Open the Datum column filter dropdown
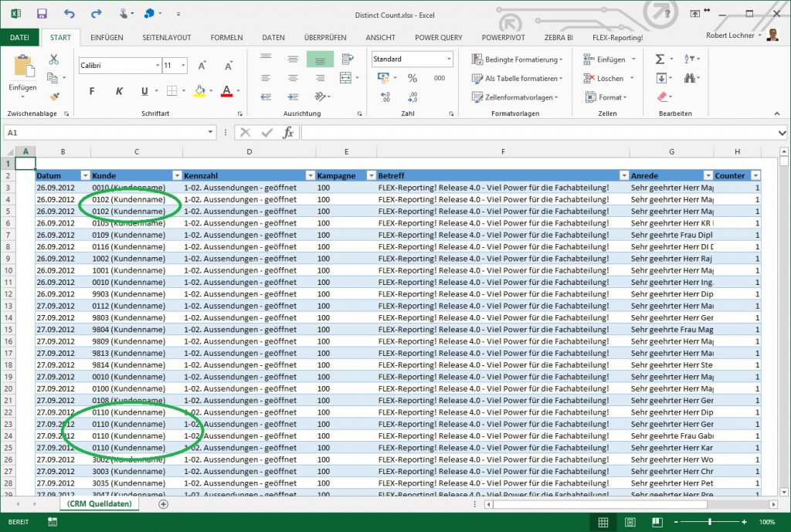This screenshot has height=532, width=791. pyautogui.click(x=85, y=175)
